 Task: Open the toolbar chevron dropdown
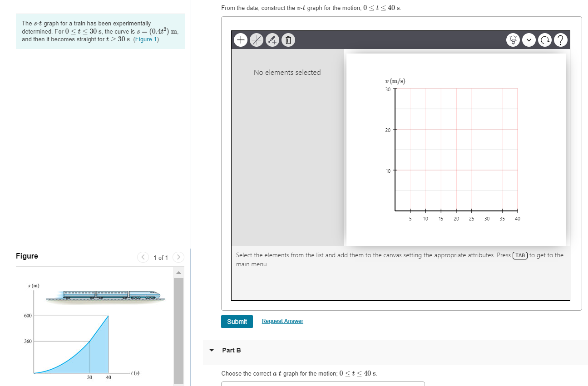click(x=529, y=40)
